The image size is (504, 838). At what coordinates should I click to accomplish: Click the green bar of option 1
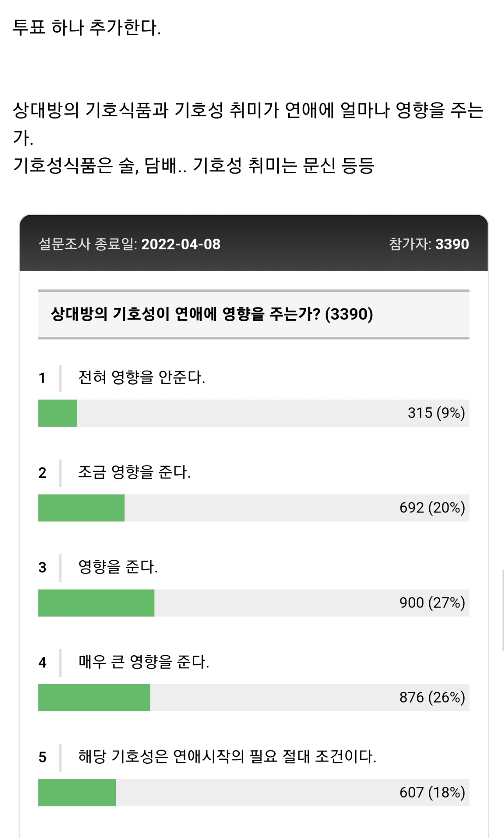coord(57,413)
